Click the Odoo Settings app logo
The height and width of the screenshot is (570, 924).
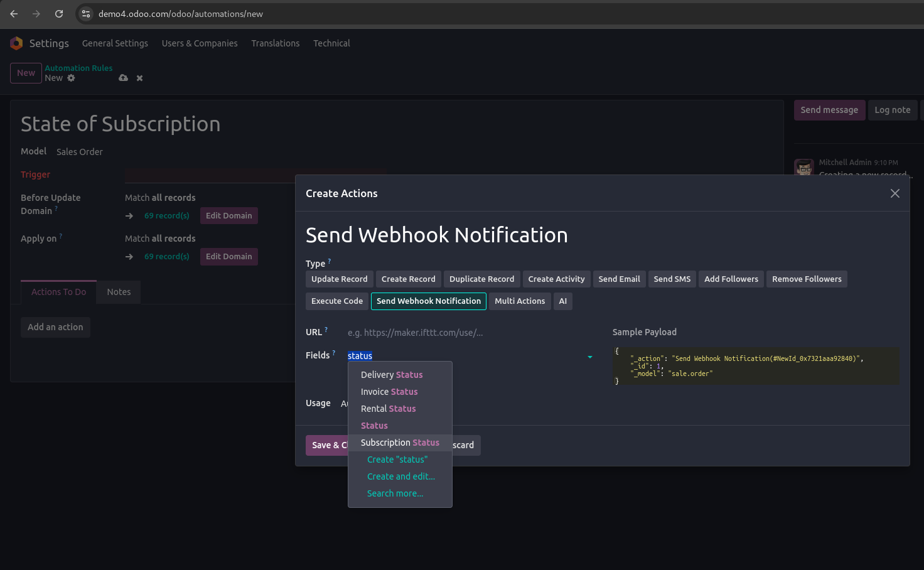tap(16, 43)
